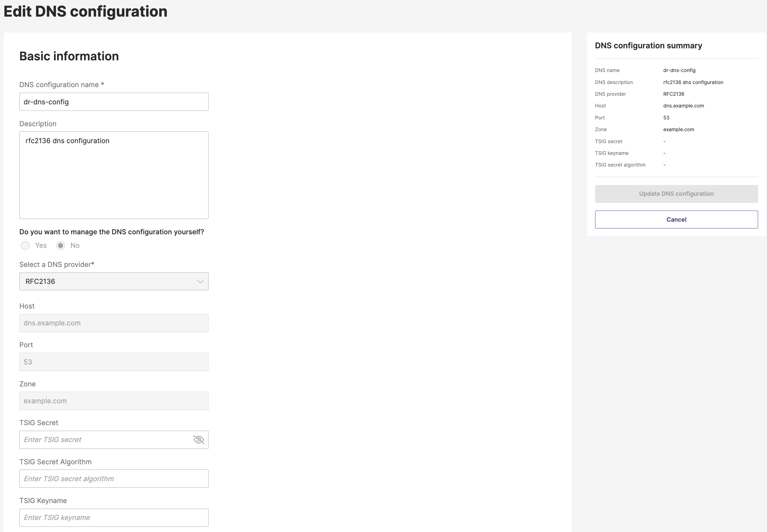Click the TSIG Keyname input field
Image resolution: width=767 pixels, height=532 pixels.
pyautogui.click(x=113, y=518)
